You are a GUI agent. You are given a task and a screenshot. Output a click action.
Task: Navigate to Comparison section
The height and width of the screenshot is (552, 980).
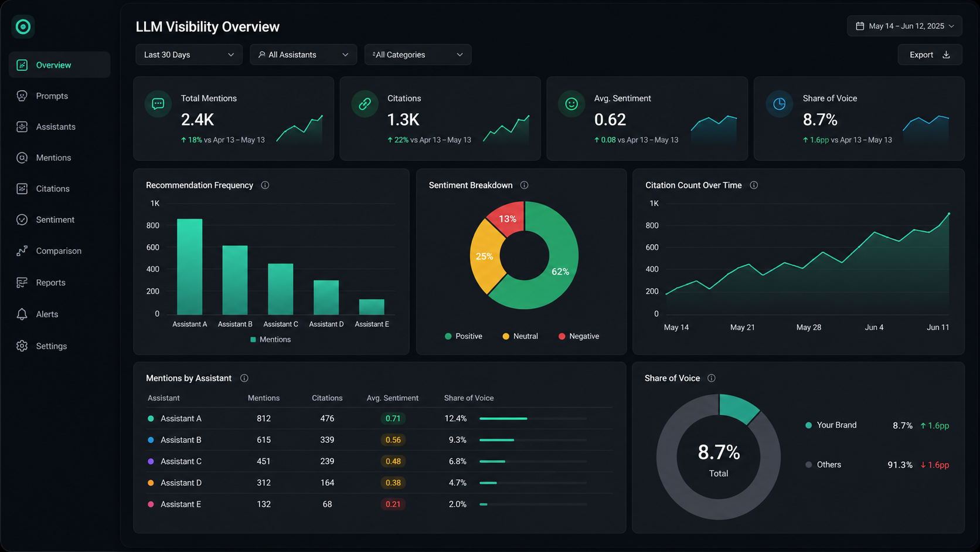coord(59,251)
